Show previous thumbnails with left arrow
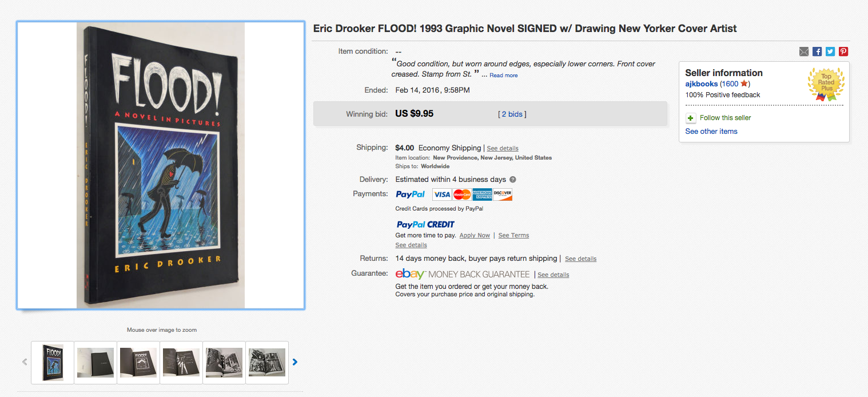The image size is (868, 397). point(25,362)
